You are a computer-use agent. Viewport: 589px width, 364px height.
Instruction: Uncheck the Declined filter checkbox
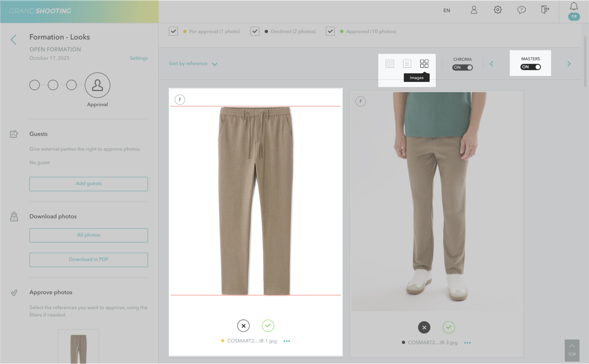(255, 31)
